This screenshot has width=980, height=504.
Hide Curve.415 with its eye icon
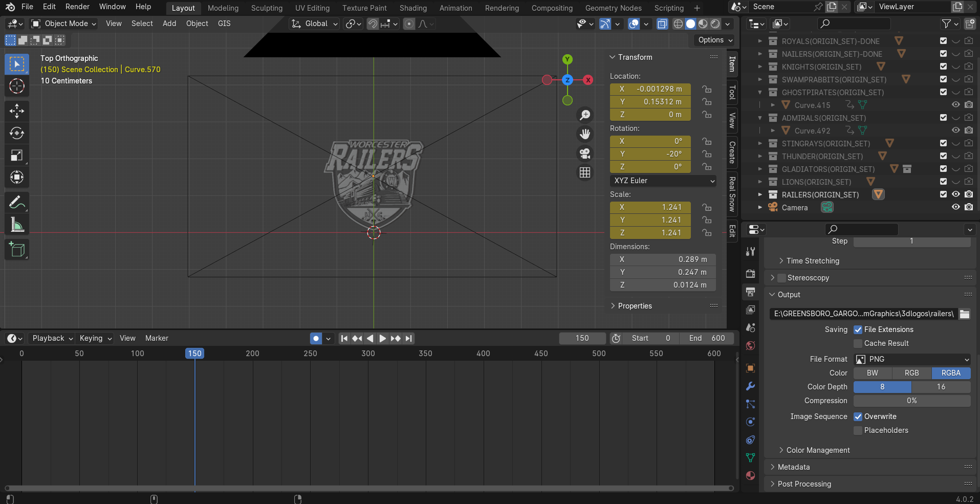coord(955,105)
